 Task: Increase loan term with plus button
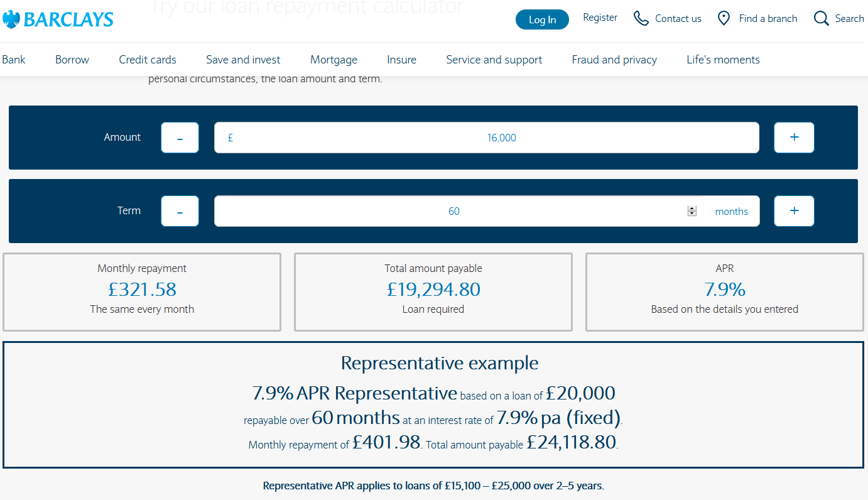point(794,211)
